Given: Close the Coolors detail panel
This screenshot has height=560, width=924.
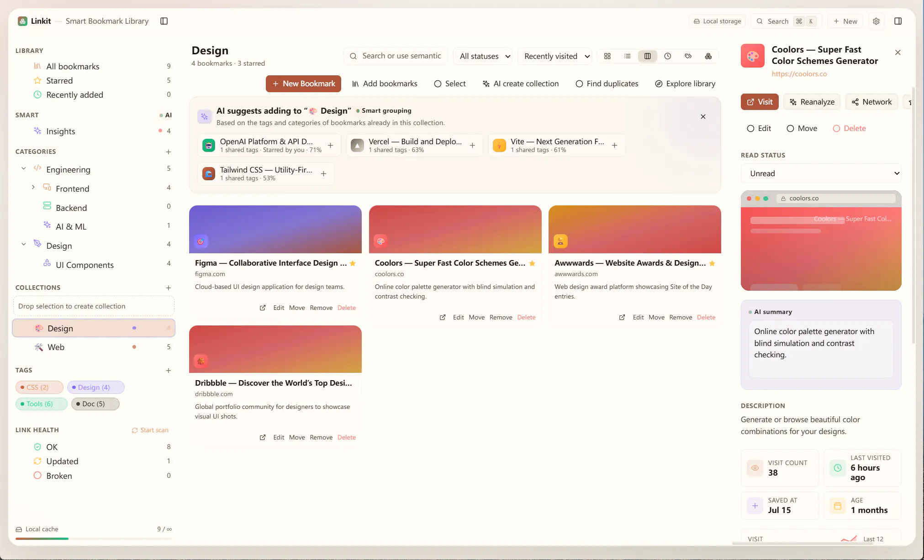Looking at the screenshot, I should pos(898,52).
